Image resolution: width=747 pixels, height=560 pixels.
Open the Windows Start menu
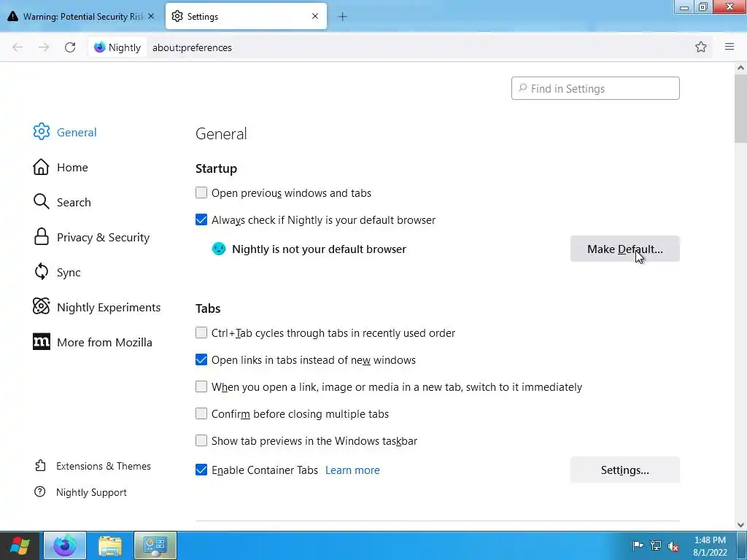click(20, 545)
